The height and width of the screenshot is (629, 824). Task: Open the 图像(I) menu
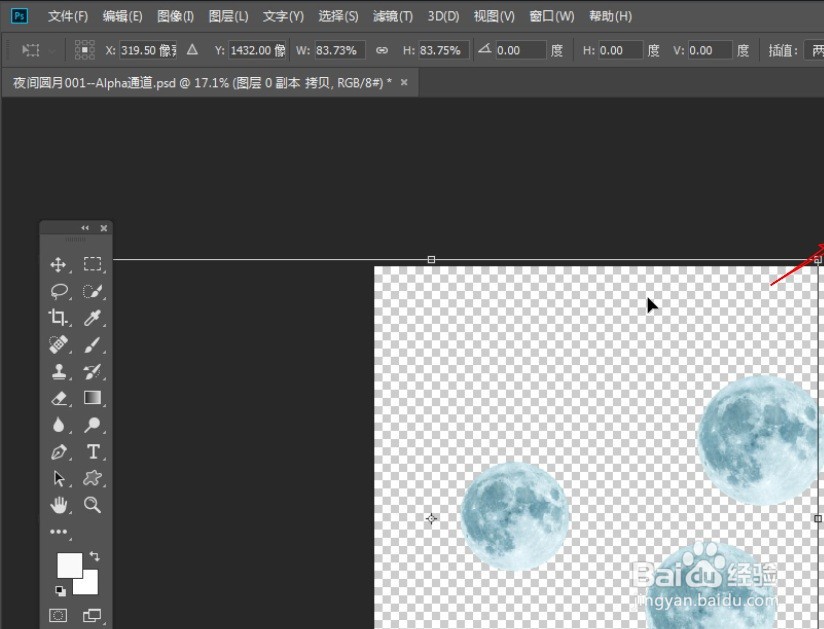tap(176, 16)
